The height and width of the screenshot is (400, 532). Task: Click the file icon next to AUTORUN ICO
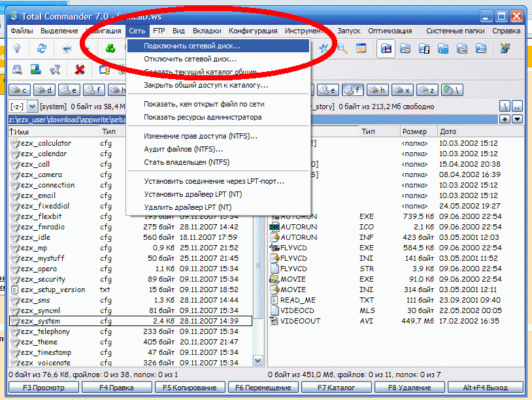point(274,227)
